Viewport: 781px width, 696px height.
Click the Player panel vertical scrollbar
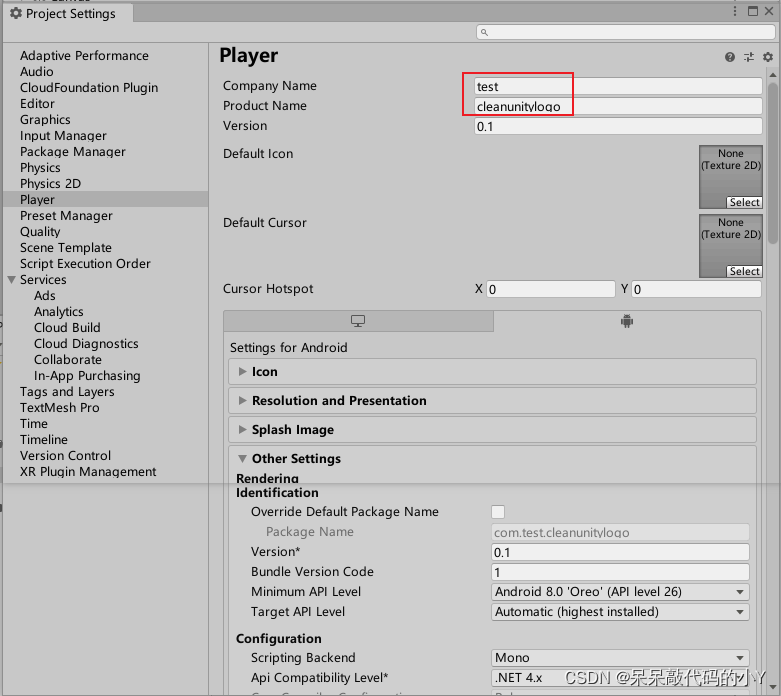pyautogui.click(x=773, y=163)
